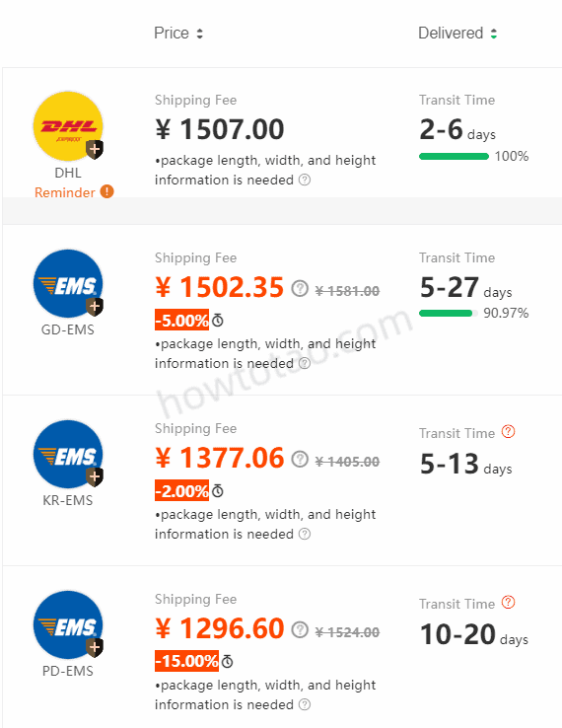The image size is (562, 728).
Task: Click the timer icon beside -5.00% discount
Action: (218, 321)
